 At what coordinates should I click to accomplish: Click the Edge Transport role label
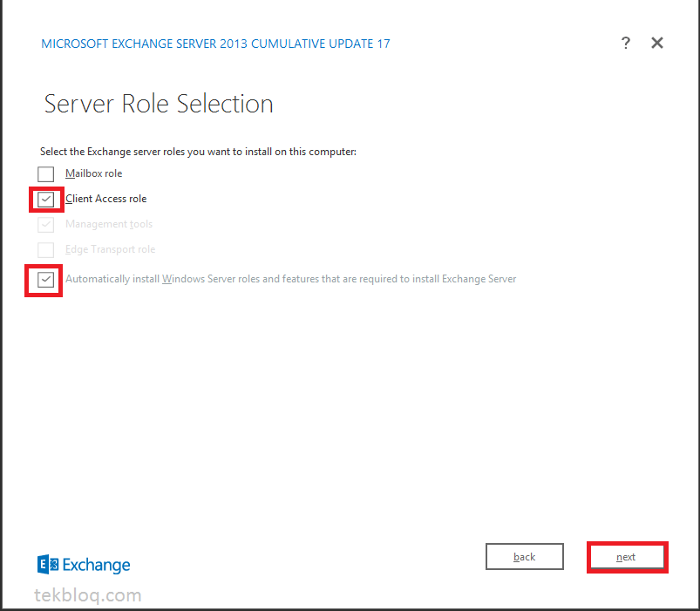(110, 249)
